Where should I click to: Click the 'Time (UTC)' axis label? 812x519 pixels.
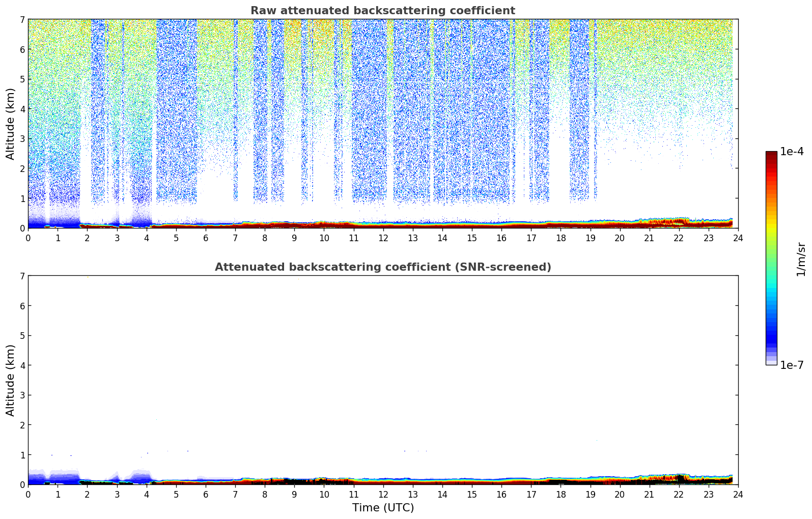pos(383,508)
